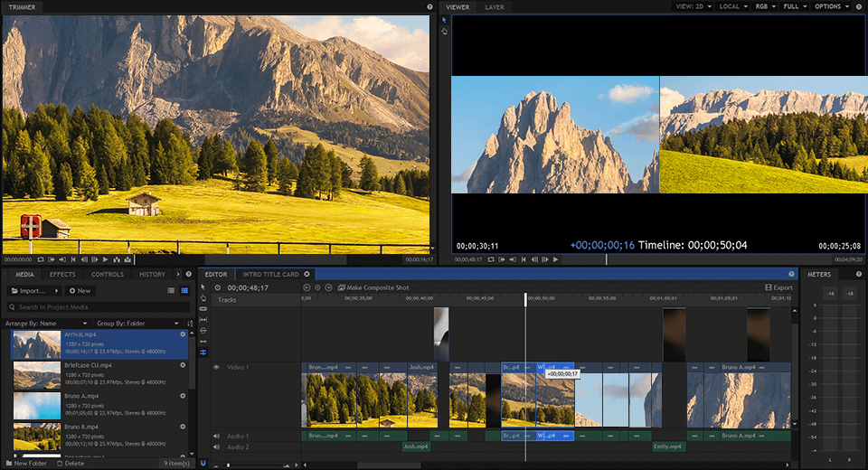
Task: Mute the Audio 2 track speaker icon
Action: pos(216,446)
